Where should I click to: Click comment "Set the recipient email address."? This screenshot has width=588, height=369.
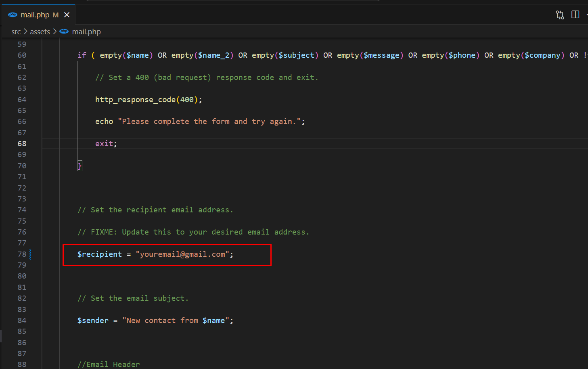pos(155,210)
